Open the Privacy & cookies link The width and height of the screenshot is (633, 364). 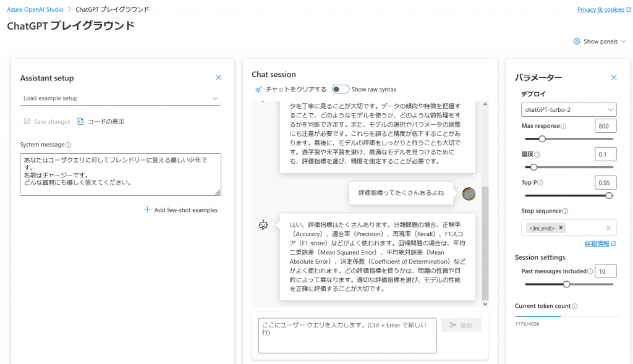click(600, 9)
